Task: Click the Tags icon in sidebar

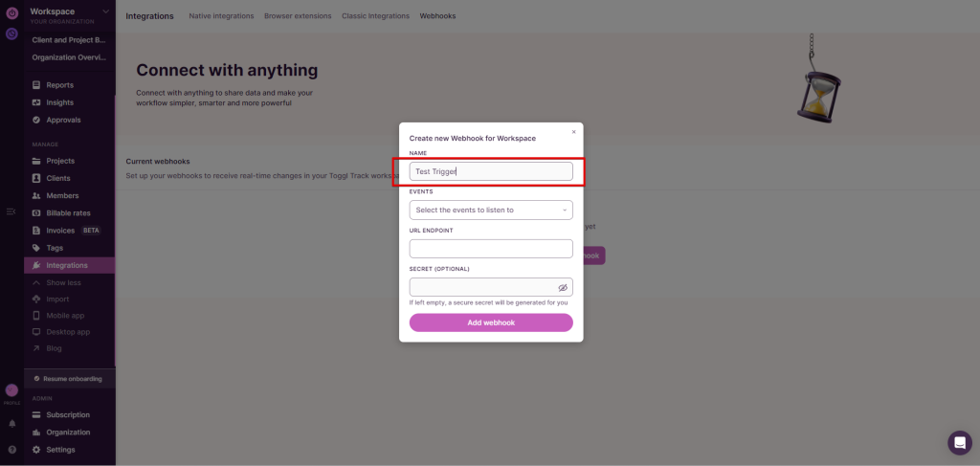Action: 37,248
